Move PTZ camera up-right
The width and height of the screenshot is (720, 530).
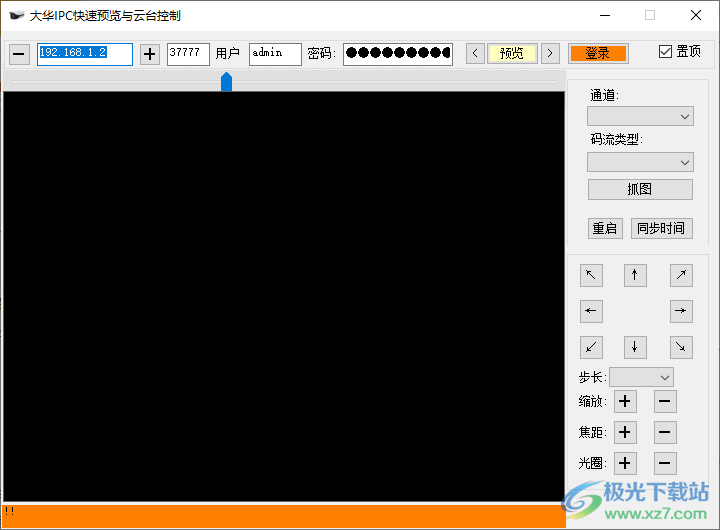(x=681, y=275)
